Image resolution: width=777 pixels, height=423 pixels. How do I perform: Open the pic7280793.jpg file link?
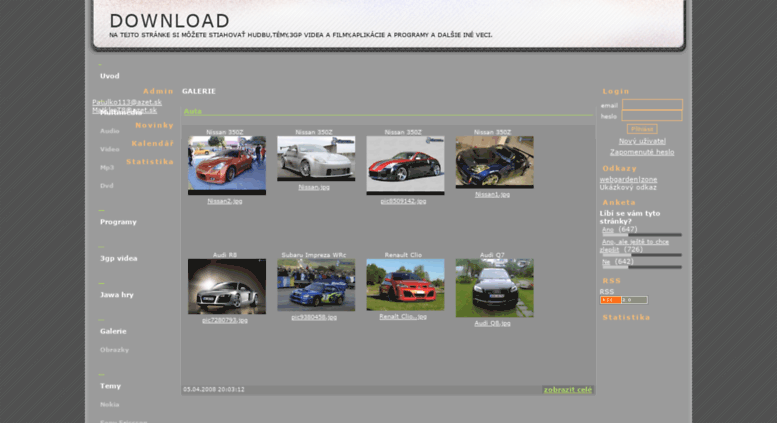pyautogui.click(x=224, y=320)
